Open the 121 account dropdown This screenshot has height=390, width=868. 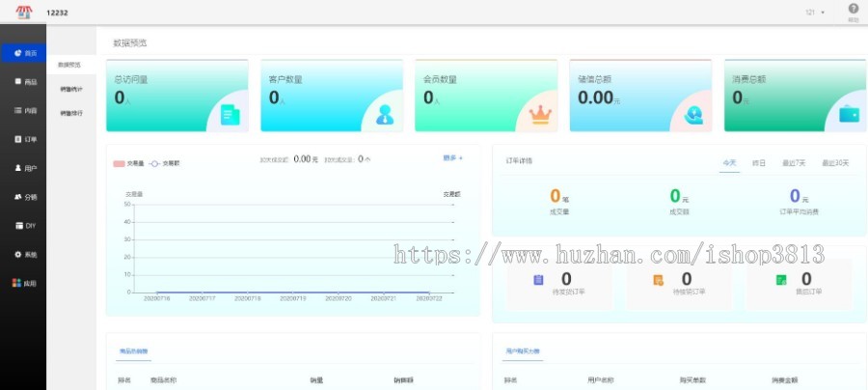[x=815, y=13]
